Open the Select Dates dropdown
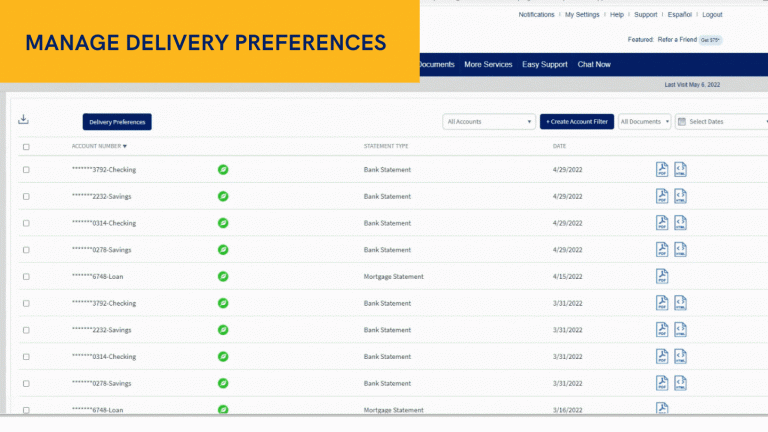This screenshot has height=432, width=768. click(720, 122)
